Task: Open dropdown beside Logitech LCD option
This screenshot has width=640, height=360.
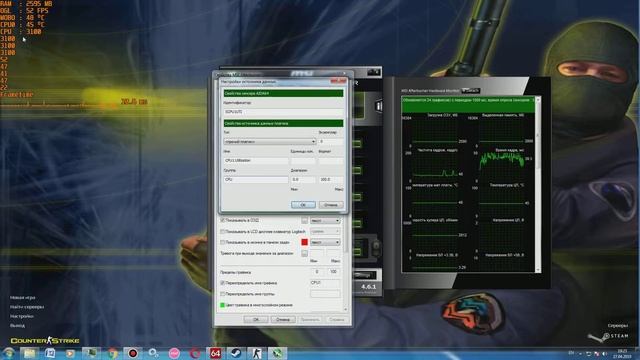Action: pyautogui.click(x=325, y=231)
